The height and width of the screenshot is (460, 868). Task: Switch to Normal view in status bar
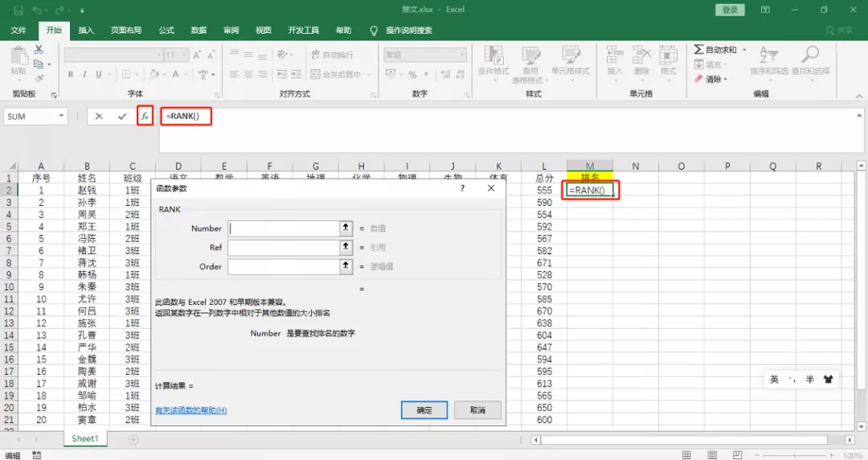[686, 454]
